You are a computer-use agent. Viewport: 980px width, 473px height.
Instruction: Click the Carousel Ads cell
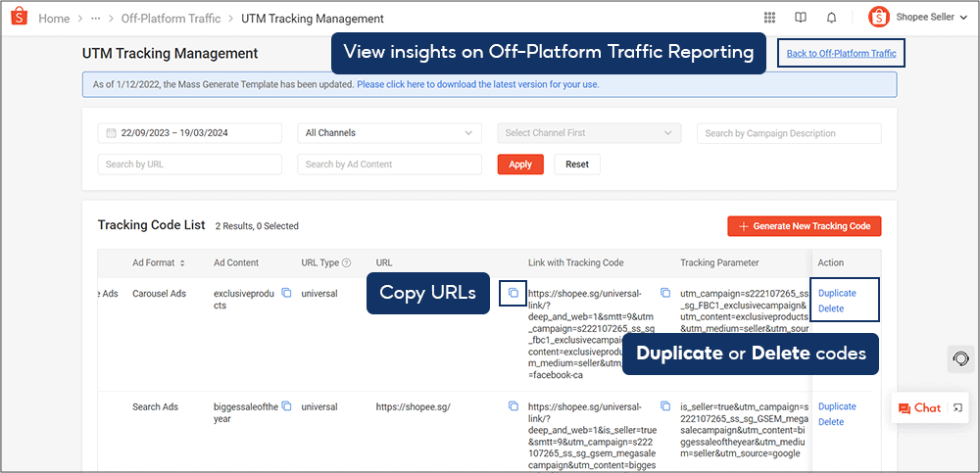pyautogui.click(x=160, y=293)
